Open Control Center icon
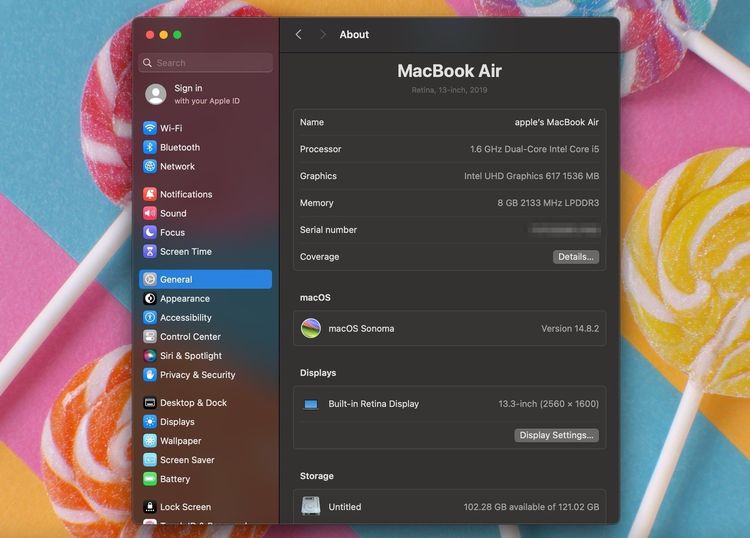Image resolution: width=750 pixels, height=538 pixels. (x=150, y=337)
